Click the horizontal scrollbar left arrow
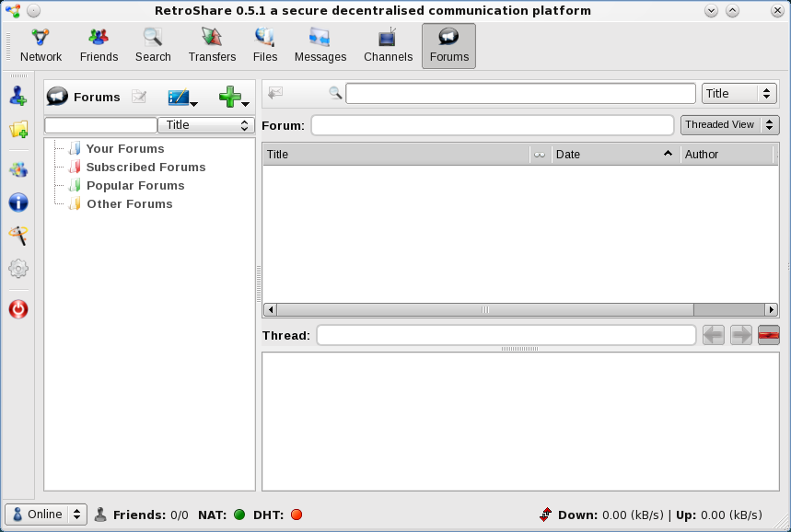 [x=271, y=309]
